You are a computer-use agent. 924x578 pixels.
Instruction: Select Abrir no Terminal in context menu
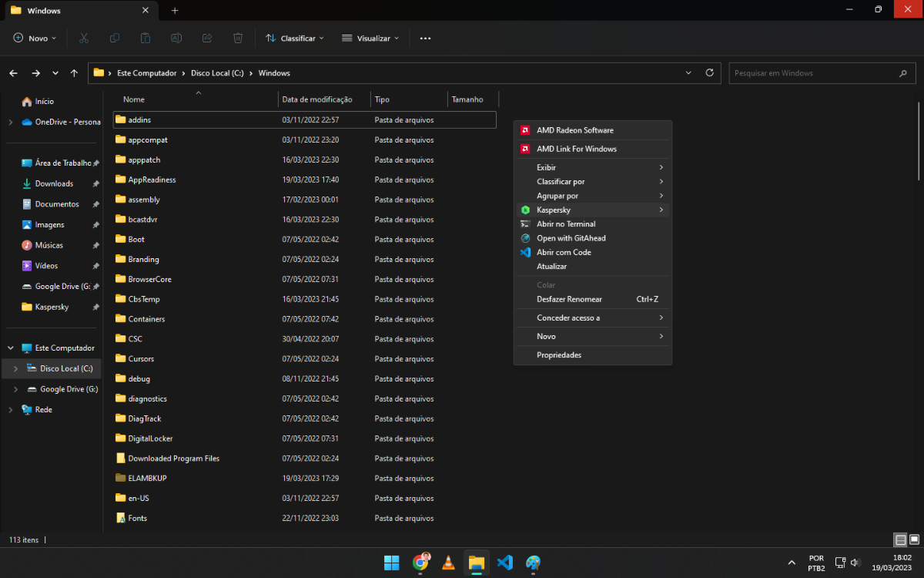(566, 224)
